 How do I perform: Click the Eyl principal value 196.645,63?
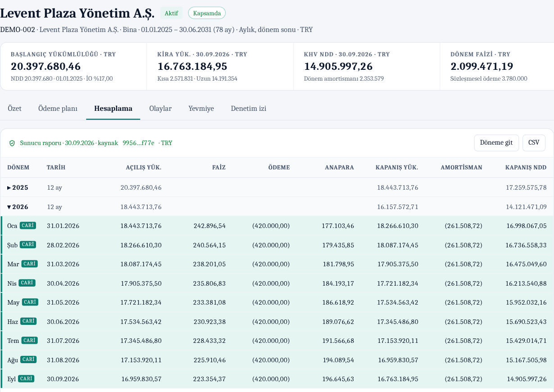click(x=338, y=379)
